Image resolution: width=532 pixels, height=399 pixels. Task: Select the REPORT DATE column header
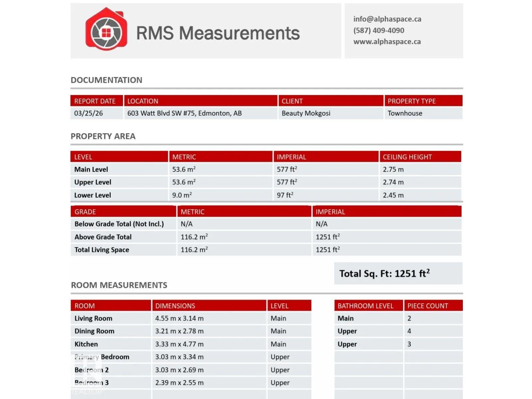[x=95, y=101]
